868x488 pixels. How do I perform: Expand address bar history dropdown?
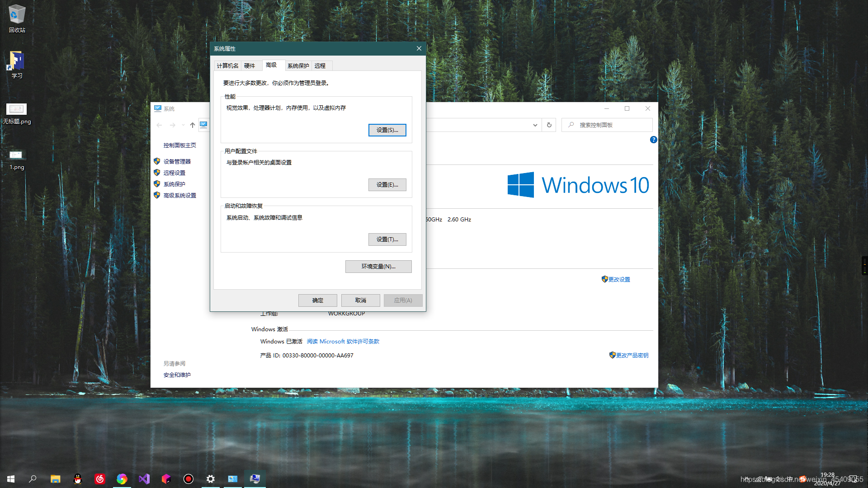(x=535, y=125)
